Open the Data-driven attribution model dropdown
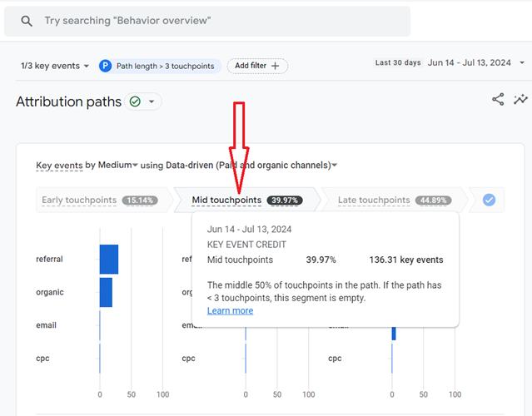 pyautogui.click(x=251, y=165)
